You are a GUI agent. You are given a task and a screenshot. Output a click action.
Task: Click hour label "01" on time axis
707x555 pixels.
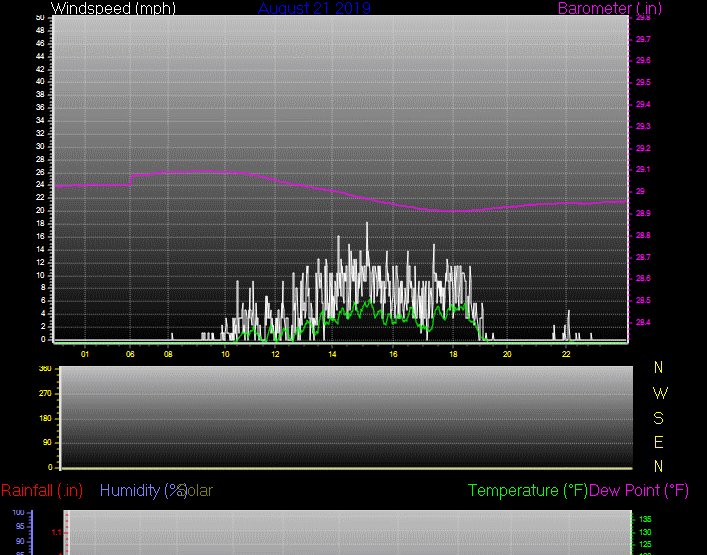[85, 354]
